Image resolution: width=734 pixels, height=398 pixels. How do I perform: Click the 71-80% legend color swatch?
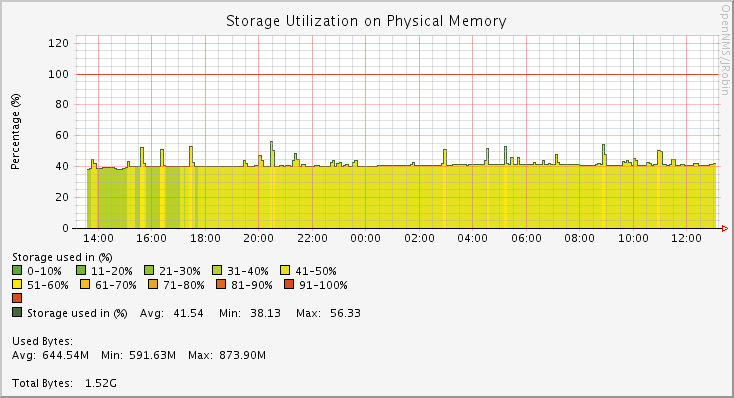[x=153, y=284]
